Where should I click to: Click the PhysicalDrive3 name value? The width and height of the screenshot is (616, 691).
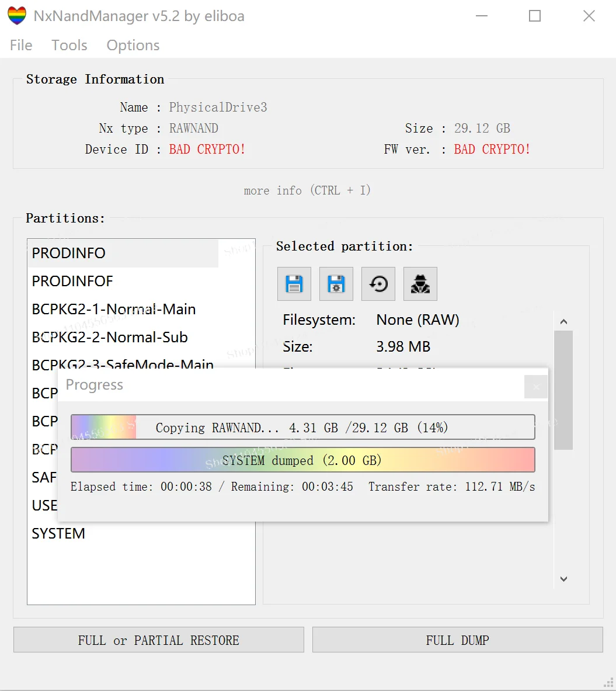point(218,107)
